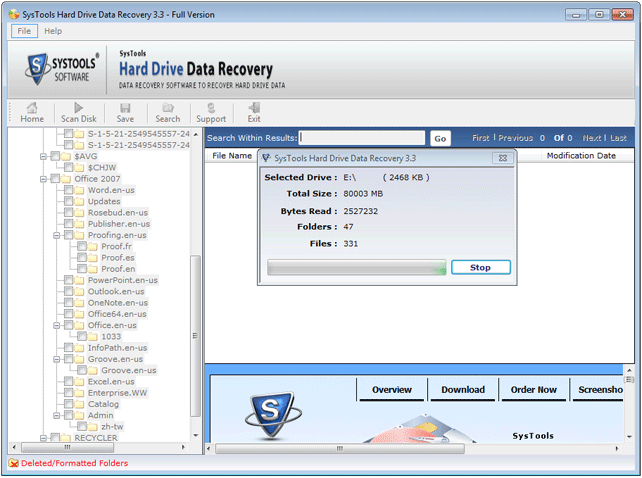Stop the running disk scan
The width and height of the screenshot is (642, 478).
tap(481, 267)
